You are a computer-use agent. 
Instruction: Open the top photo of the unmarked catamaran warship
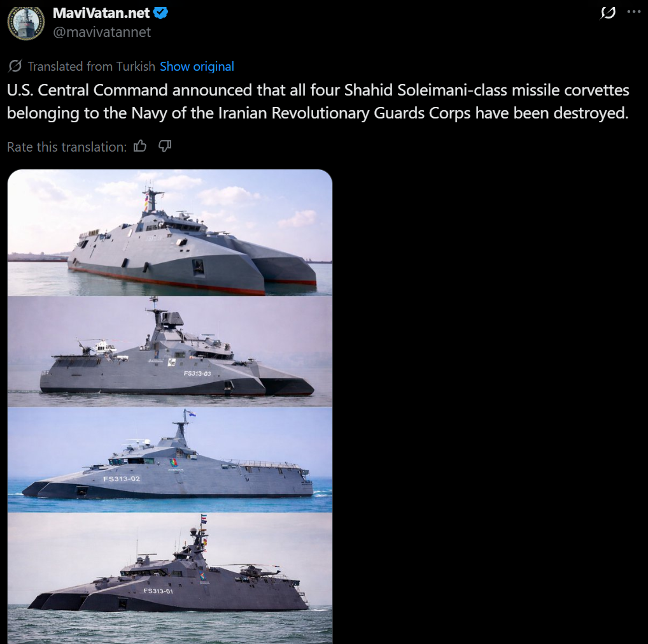click(x=170, y=233)
